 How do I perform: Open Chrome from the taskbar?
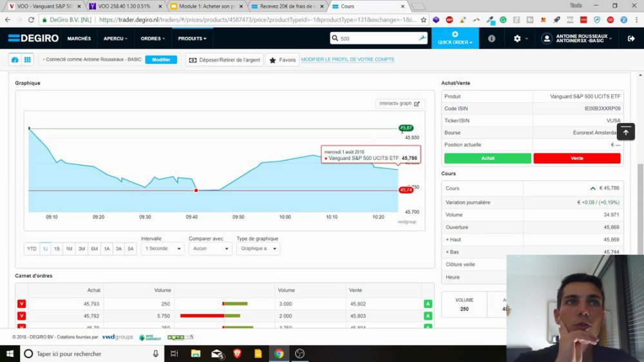[279, 354]
